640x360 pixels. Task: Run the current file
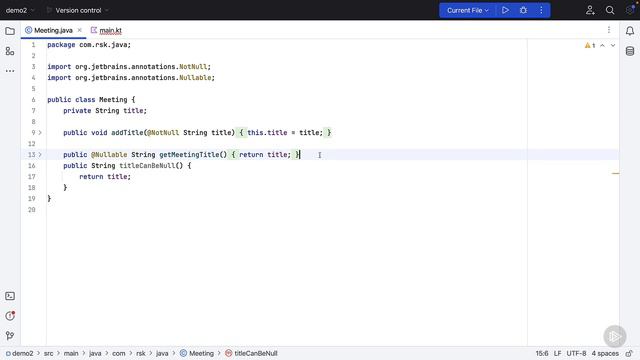click(x=505, y=10)
